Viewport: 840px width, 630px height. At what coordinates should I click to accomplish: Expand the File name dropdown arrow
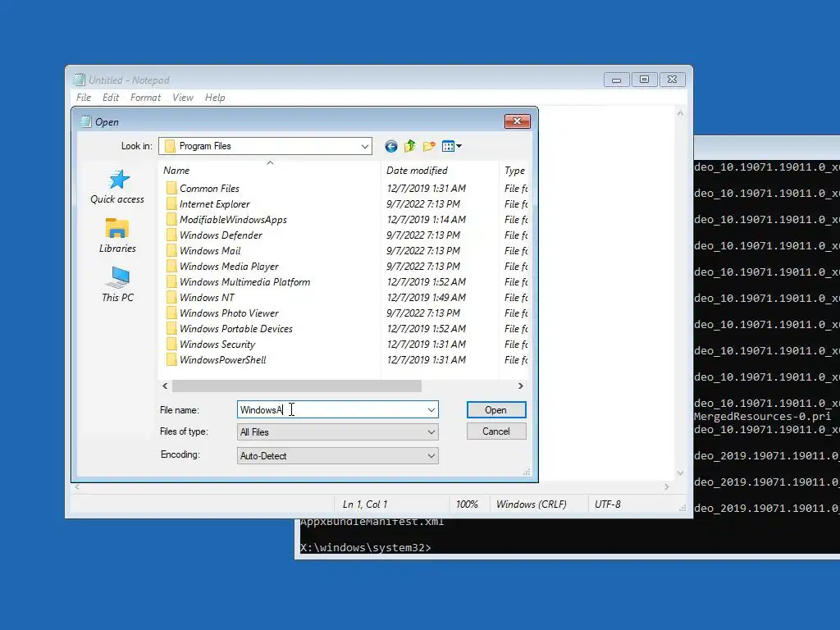[x=431, y=410]
